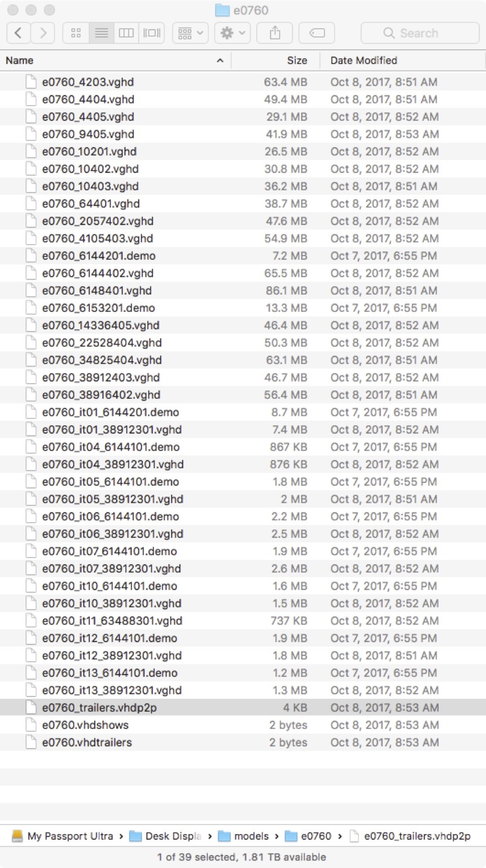Open the gear Action menu

232,33
